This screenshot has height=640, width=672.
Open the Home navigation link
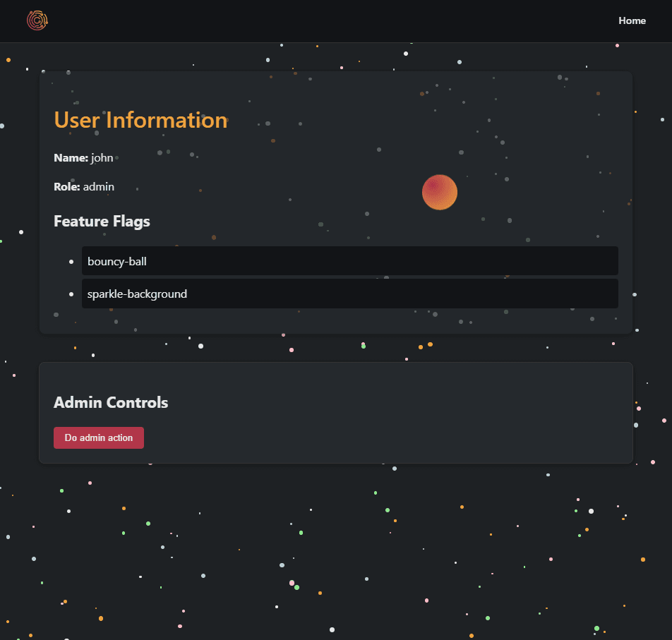[x=632, y=20]
